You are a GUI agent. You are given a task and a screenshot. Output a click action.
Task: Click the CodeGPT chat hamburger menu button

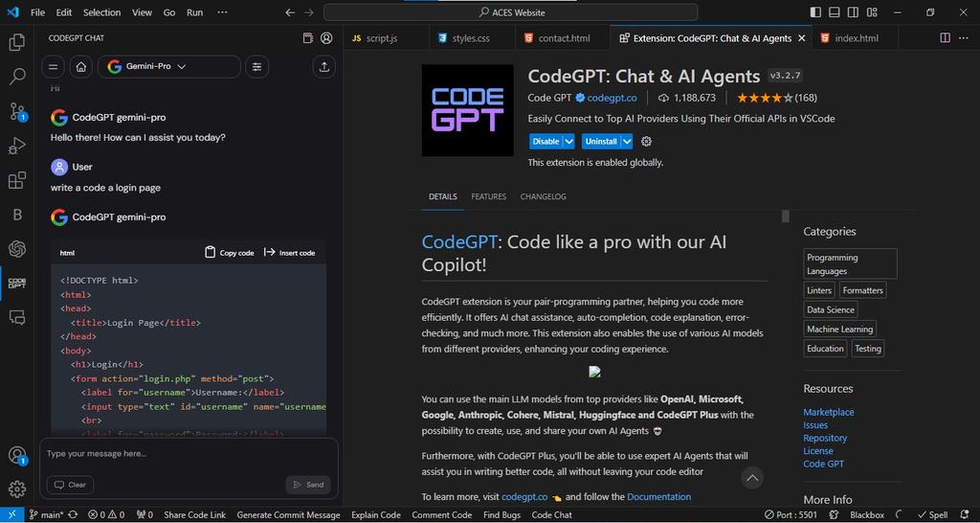(54, 67)
